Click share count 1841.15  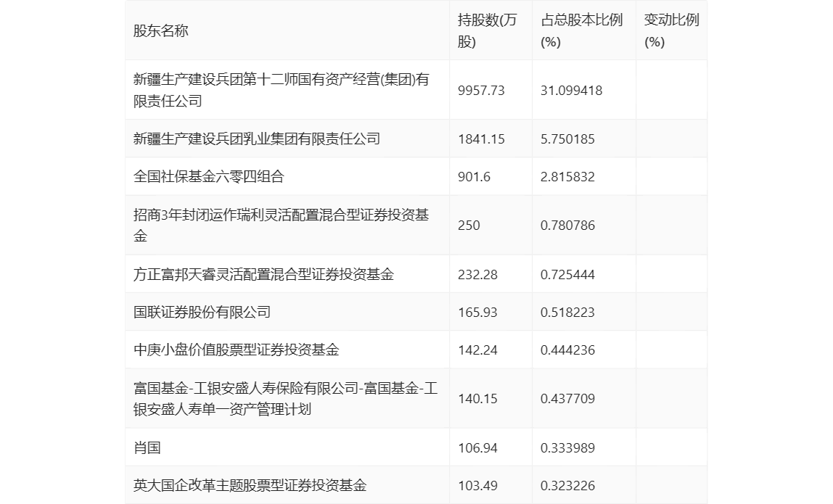tap(481, 139)
